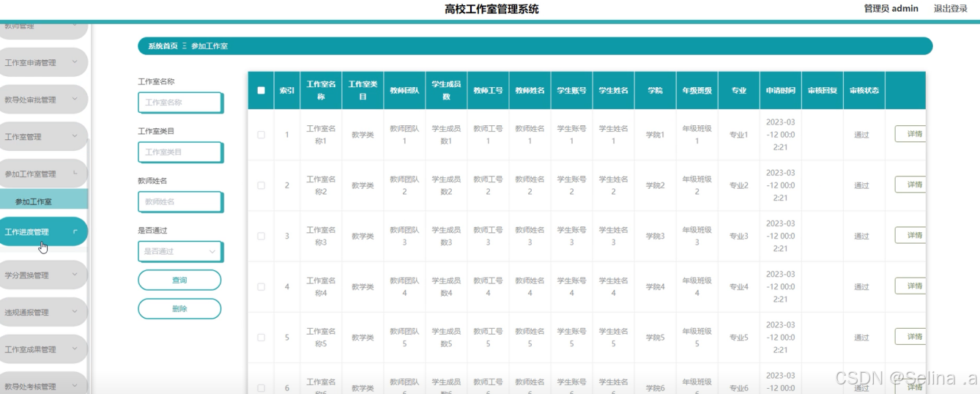Click the 审核回复 column header
Screen dimensions: 980x394
pyautogui.click(x=822, y=91)
